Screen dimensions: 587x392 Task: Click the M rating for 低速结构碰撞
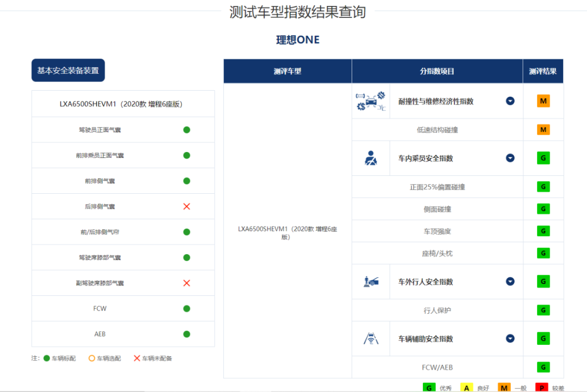[x=543, y=130]
